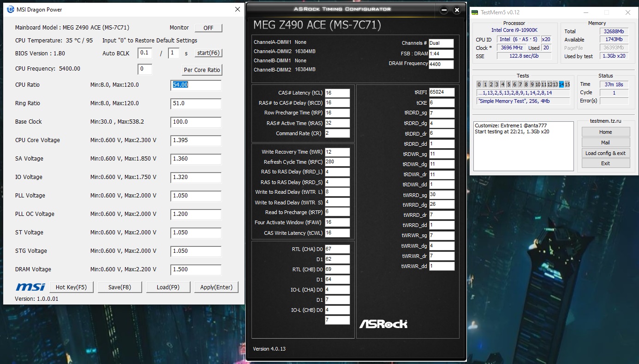Click the Save(F8) button

pos(120,287)
